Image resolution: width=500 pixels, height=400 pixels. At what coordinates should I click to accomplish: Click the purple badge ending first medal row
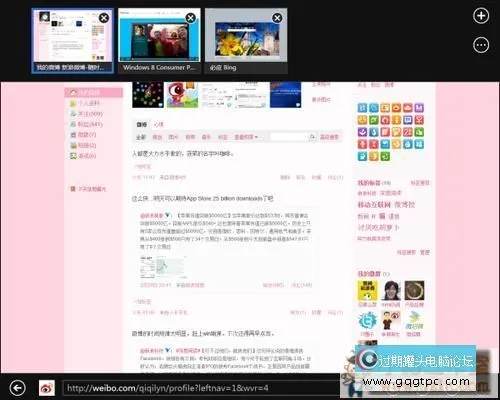coord(419,108)
